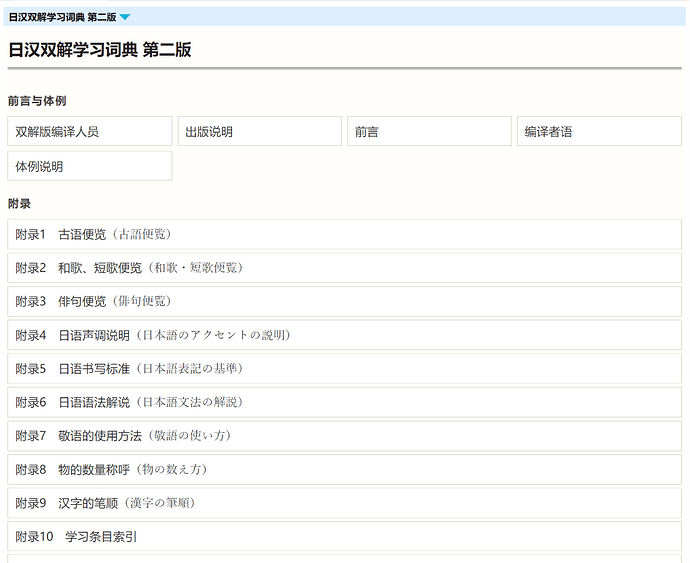Open 编译者语 section
This screenshot has height=563, width=690.
click(599, 131)
